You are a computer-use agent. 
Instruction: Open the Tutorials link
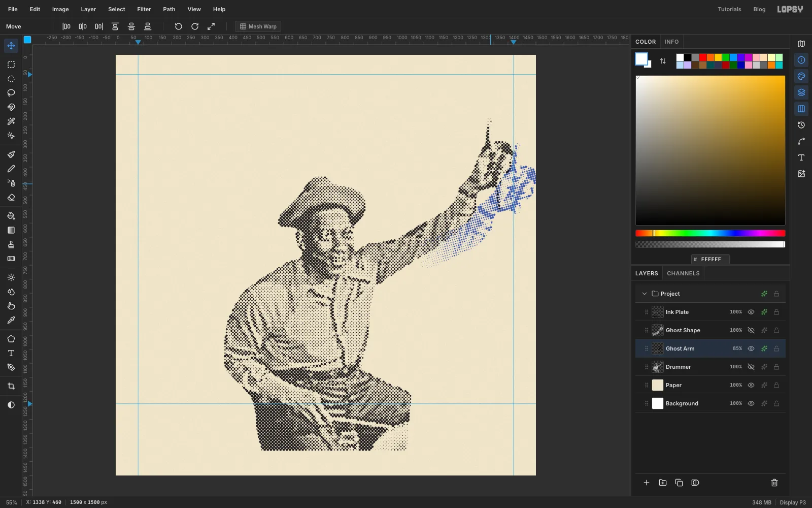[x=729, y=9]
